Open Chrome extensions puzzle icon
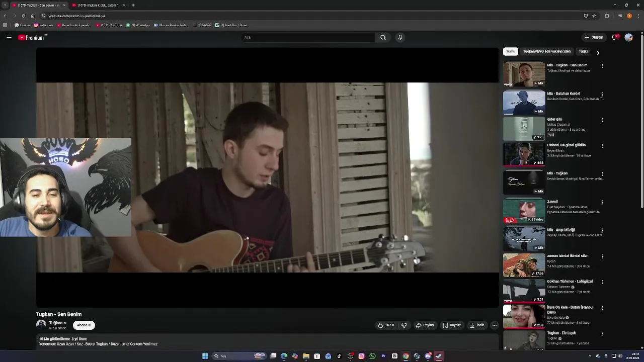 [607, 16]
